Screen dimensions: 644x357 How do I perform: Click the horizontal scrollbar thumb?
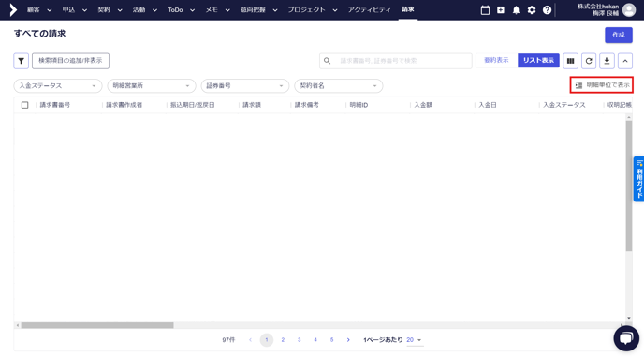(x=97, y=325)
